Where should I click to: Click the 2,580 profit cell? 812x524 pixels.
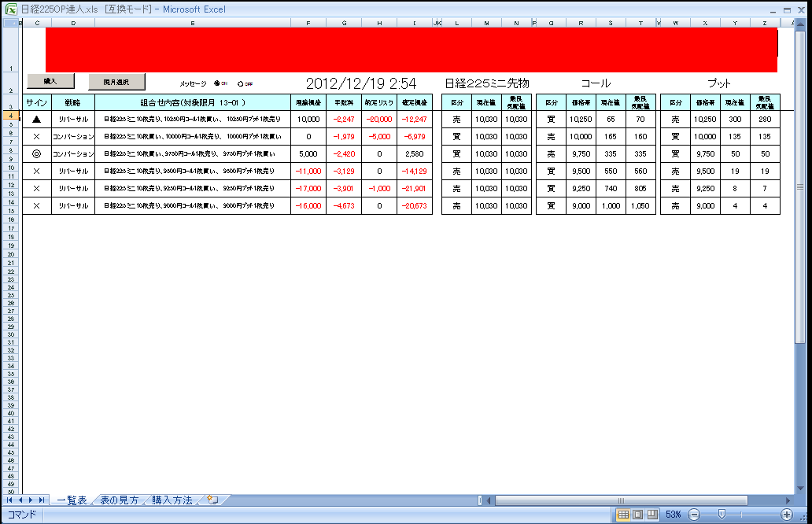[x=415, y=153]
